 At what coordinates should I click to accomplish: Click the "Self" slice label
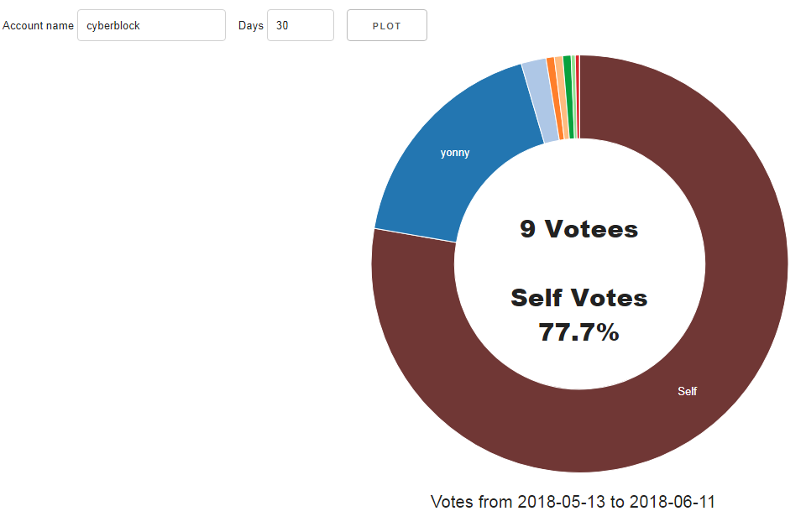coord(687,391)
